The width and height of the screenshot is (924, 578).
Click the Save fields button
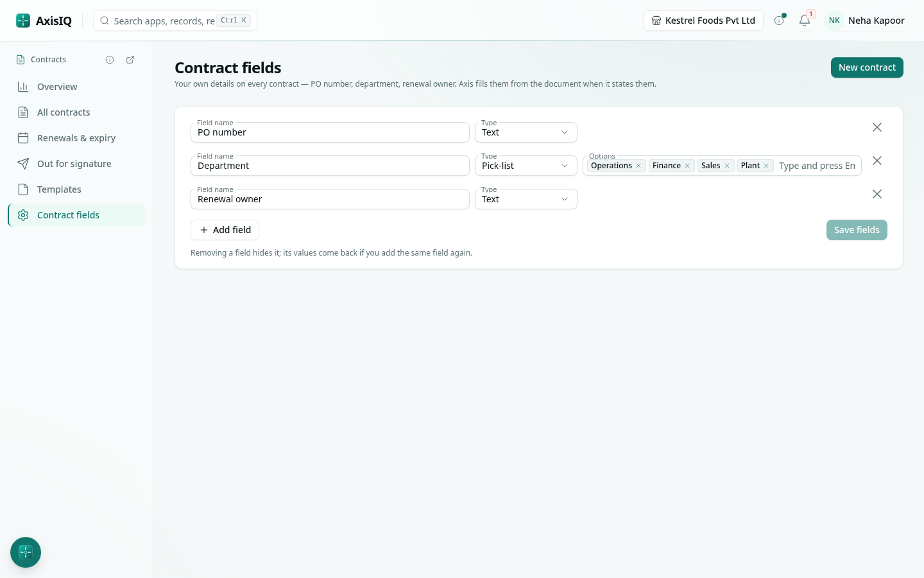coord(857,230)
